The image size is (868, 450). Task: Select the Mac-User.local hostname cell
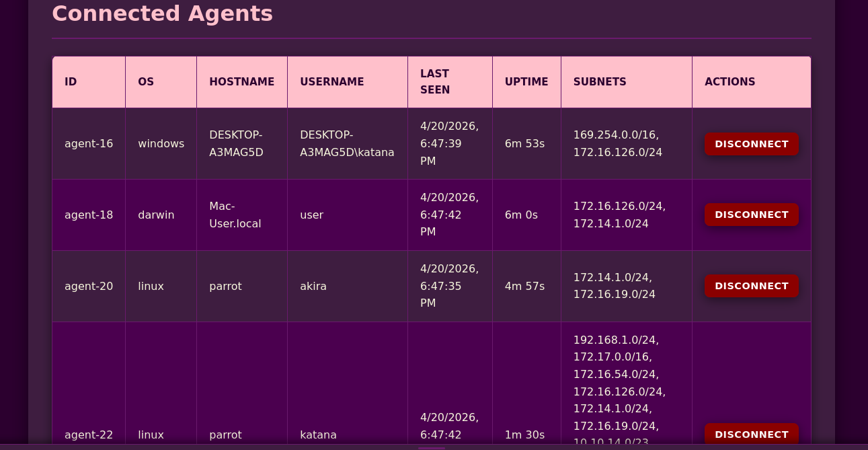235,215
